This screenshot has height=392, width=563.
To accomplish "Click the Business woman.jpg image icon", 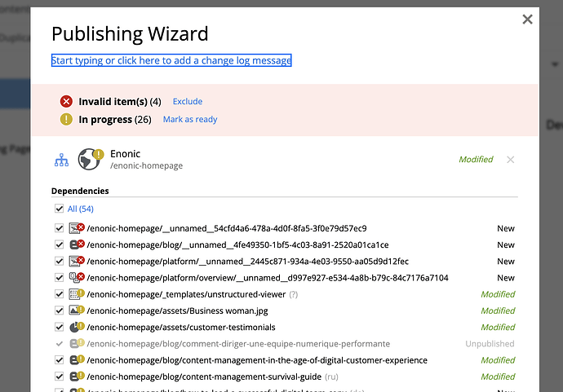I will pyautogui.click(x=75, y=311).
